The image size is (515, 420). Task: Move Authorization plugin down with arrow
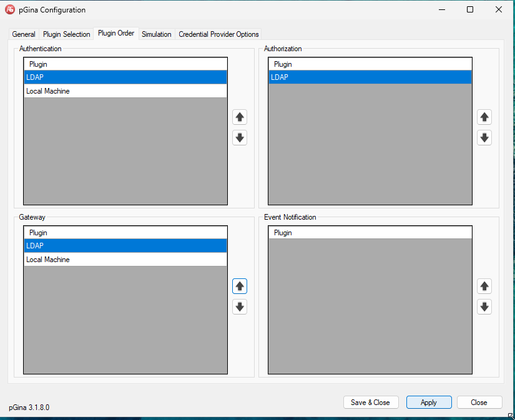(484, 138)
